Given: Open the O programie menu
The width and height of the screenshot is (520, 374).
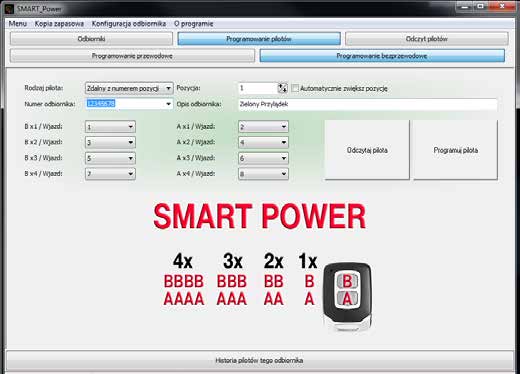Looking at the screenshot, I should [194, 24].
